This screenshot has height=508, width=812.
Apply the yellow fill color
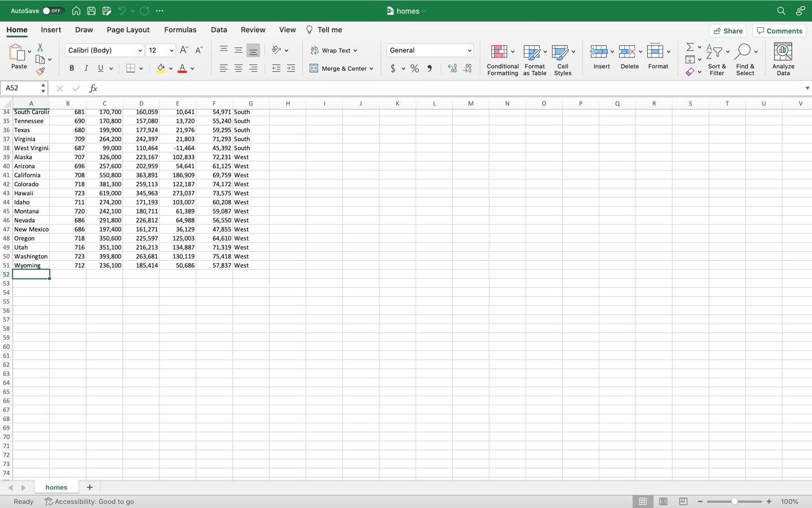[161, 68]
